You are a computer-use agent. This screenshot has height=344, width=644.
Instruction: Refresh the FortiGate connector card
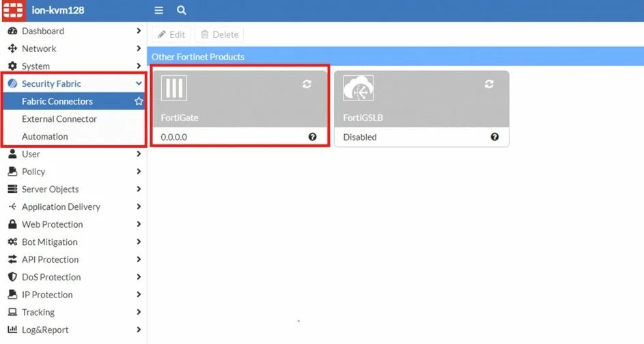point(307,84)
